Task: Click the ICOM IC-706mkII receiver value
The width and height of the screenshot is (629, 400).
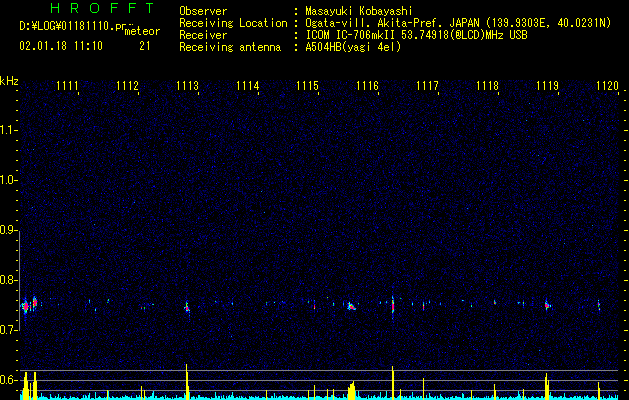Action: click(x=416, y=35)
